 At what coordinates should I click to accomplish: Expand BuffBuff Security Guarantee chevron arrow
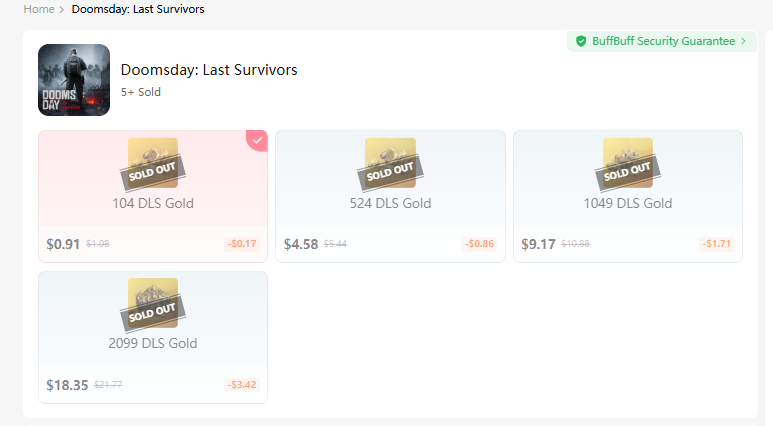744,41
